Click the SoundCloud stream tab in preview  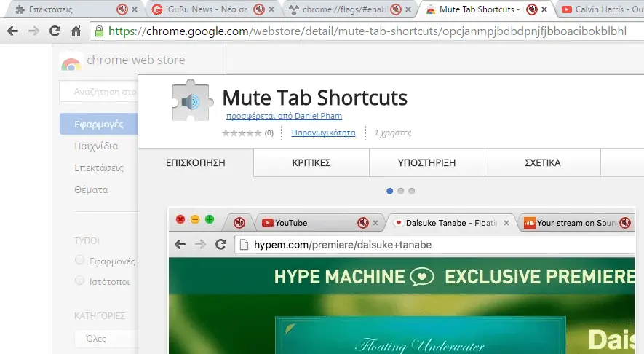(575, 223)
